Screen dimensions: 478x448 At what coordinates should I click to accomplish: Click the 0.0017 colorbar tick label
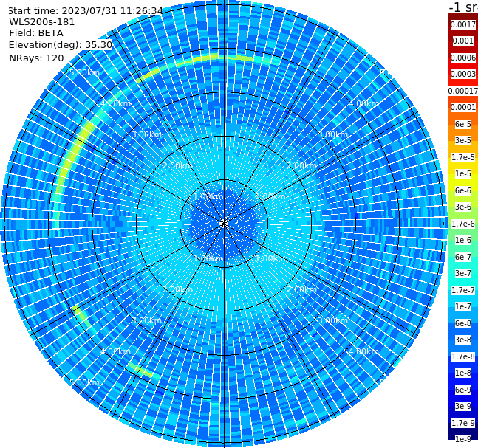463,24
